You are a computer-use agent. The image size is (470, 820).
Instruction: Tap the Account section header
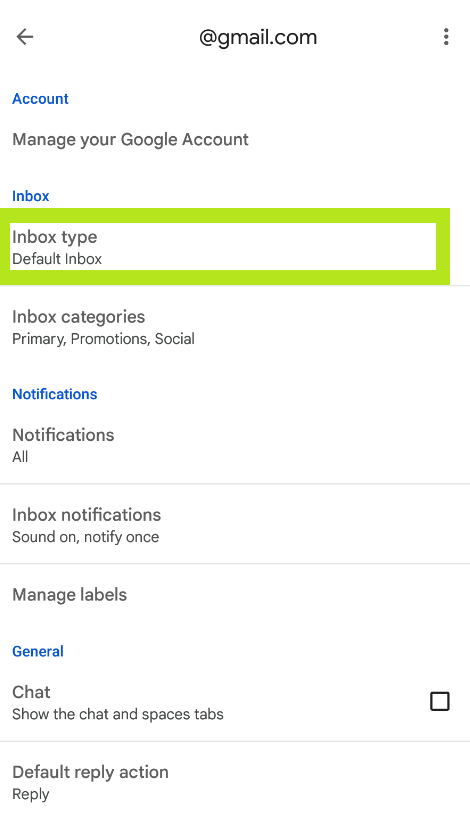[40, 99]
